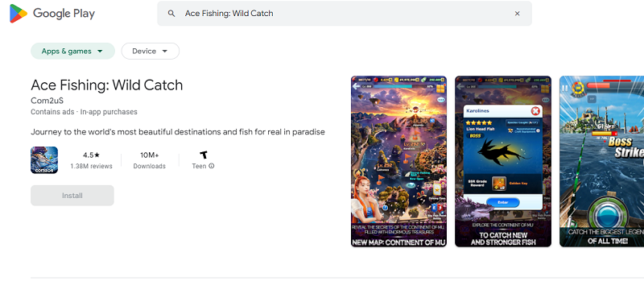Open the Device filter dropdown
This screenshot has width=644, height=302.
151,51
